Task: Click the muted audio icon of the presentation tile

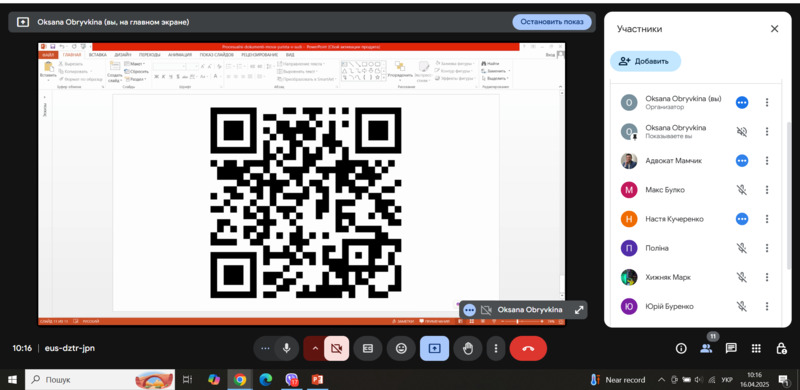Action: [x=742, y=132]
